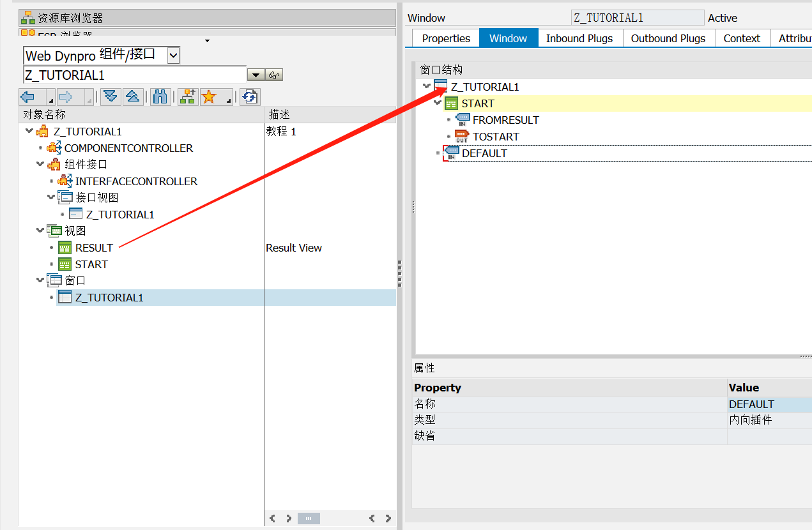Select the RESULT view in object tree
The image size is (812, 530).
tap(94, 248)
